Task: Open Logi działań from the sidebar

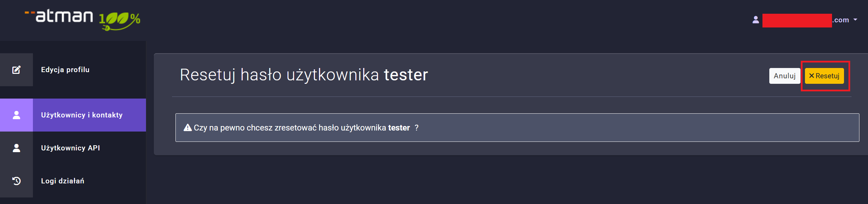Action: pos(62,181)
